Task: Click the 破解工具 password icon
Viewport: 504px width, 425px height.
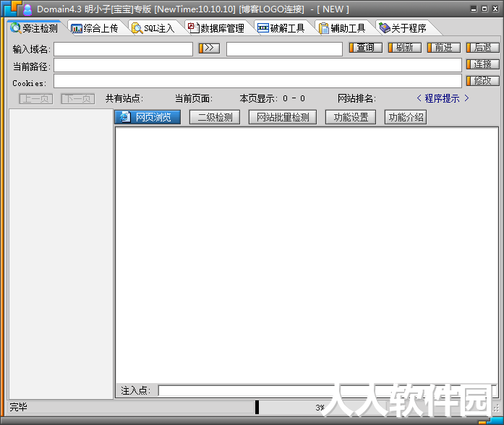Action: pyautogui.click(x=263, y=28)
